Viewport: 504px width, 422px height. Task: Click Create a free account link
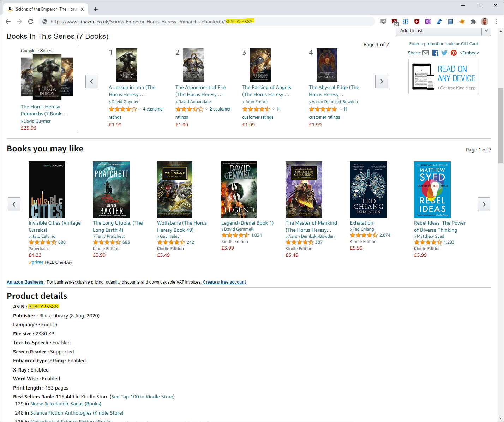click(x=224, y=282)
